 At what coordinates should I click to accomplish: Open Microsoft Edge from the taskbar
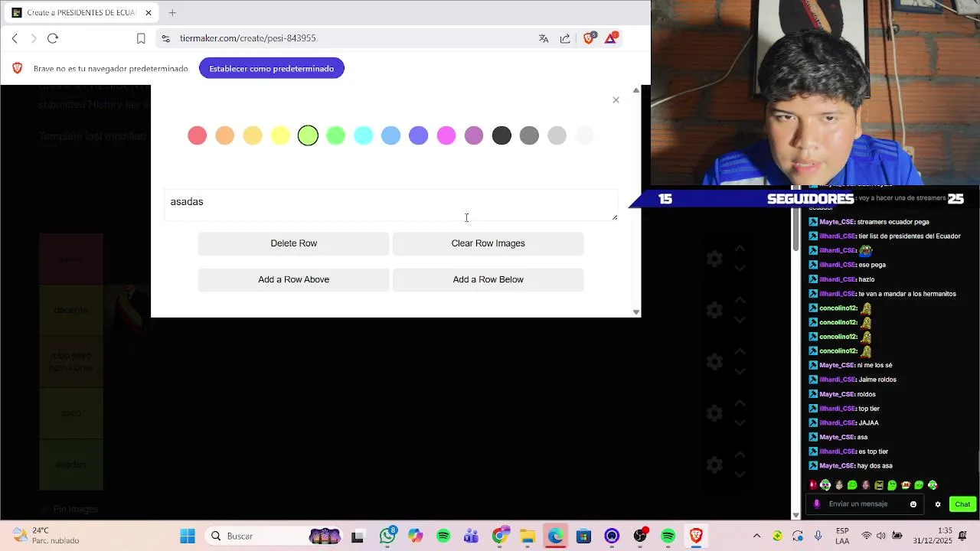pos(555,536)
